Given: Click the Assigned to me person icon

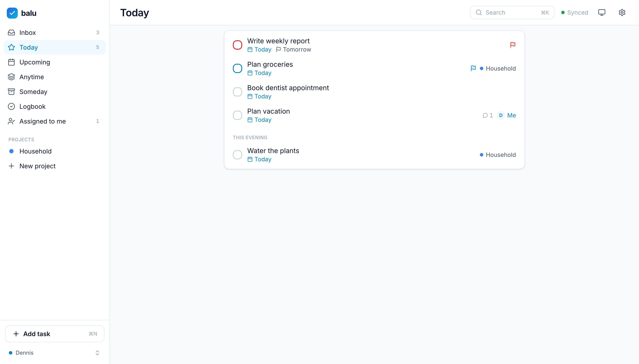Looking at the screenshot, I should click(11, 121).
